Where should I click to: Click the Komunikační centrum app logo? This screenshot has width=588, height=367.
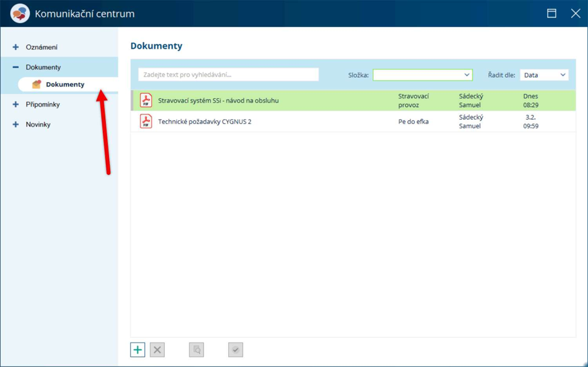(20, 14)
